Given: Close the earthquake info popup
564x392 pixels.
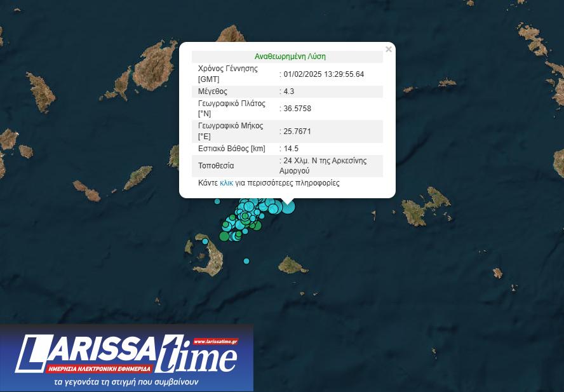Looking at the screenshot, I should [389, 50].
